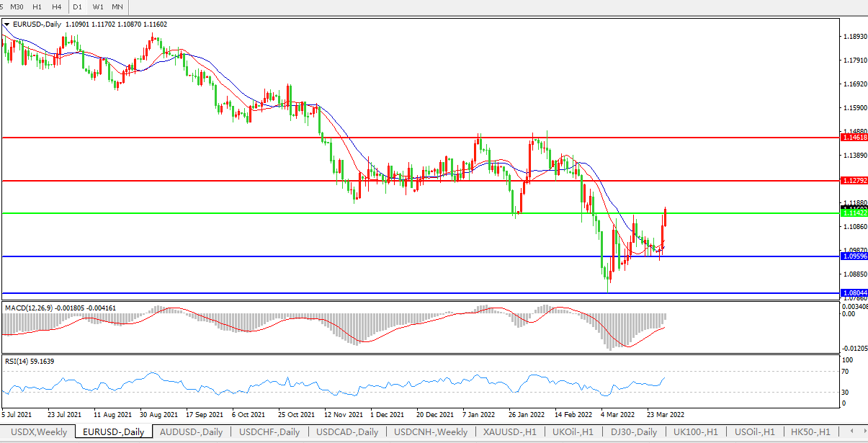Expand the EURUSD chart dropdown triangle

[7, 24]
